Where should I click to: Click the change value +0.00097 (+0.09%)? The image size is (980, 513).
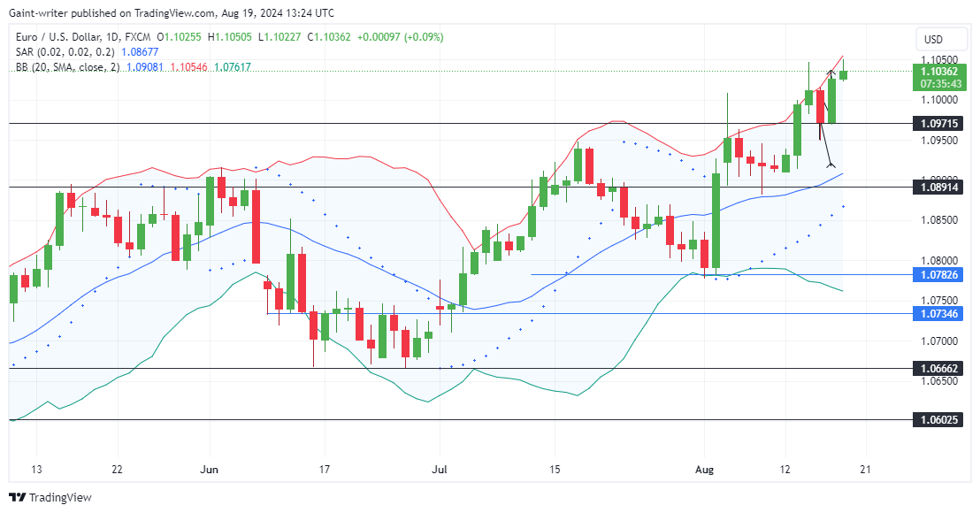(x=400, y=37)
